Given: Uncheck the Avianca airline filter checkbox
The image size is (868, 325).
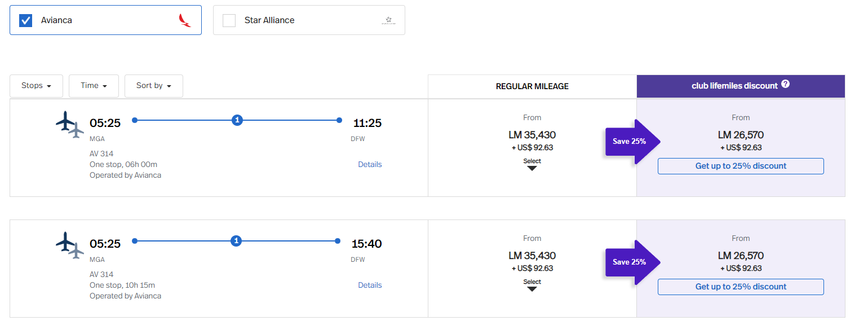Looking at the screenshot, I should (25, 20).
